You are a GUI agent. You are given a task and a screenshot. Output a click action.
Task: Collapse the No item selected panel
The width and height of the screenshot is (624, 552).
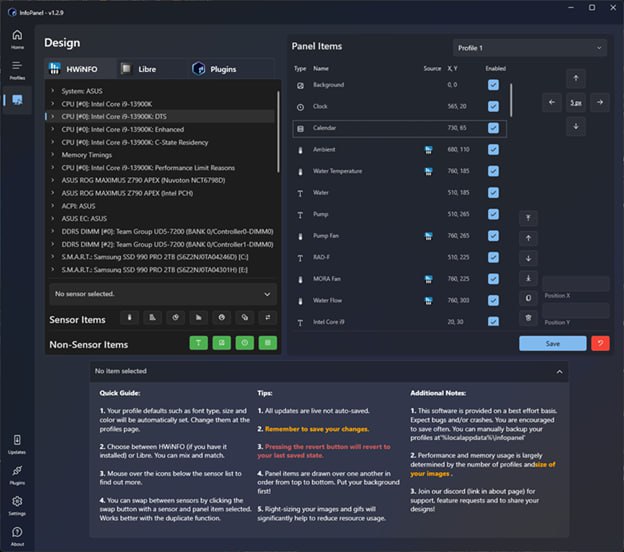click(558, 371)
